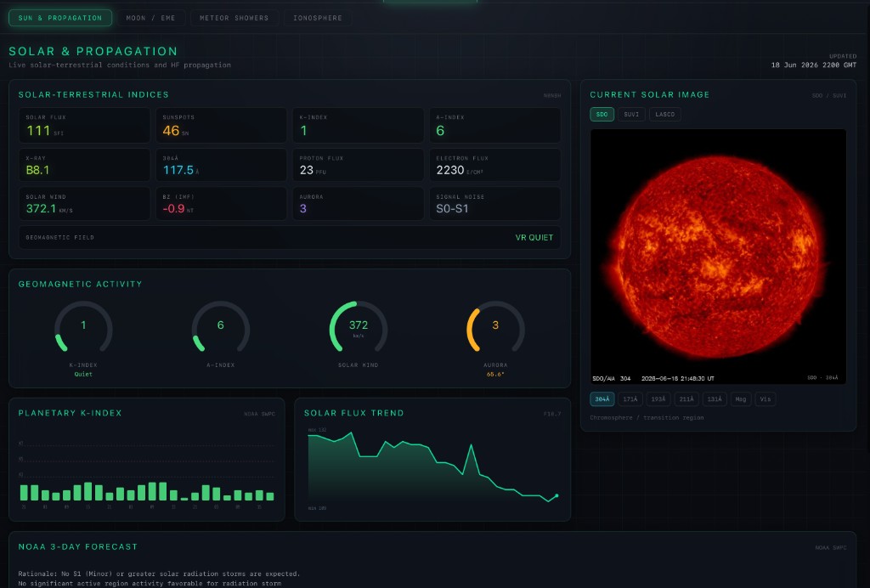Screen dimensions: 870x588
Task: Click the Solar Flux 111 SFI card
Action: (84, 126)
